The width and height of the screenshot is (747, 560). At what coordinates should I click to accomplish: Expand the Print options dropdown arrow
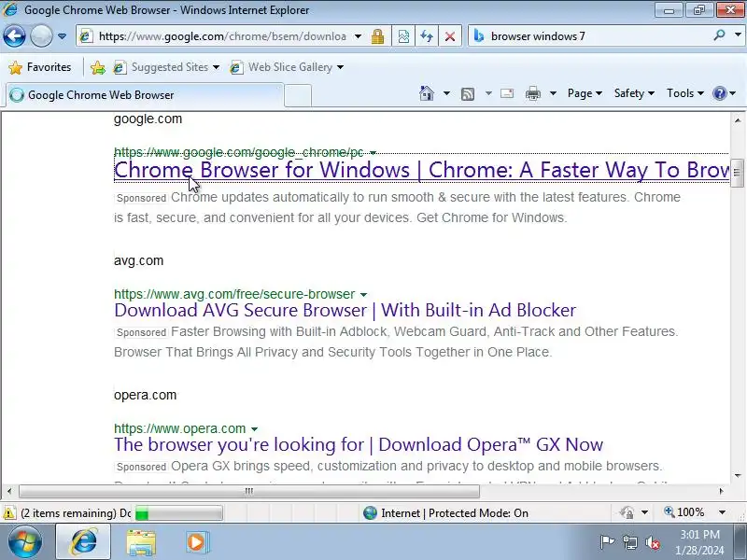(x=553, y=93)
